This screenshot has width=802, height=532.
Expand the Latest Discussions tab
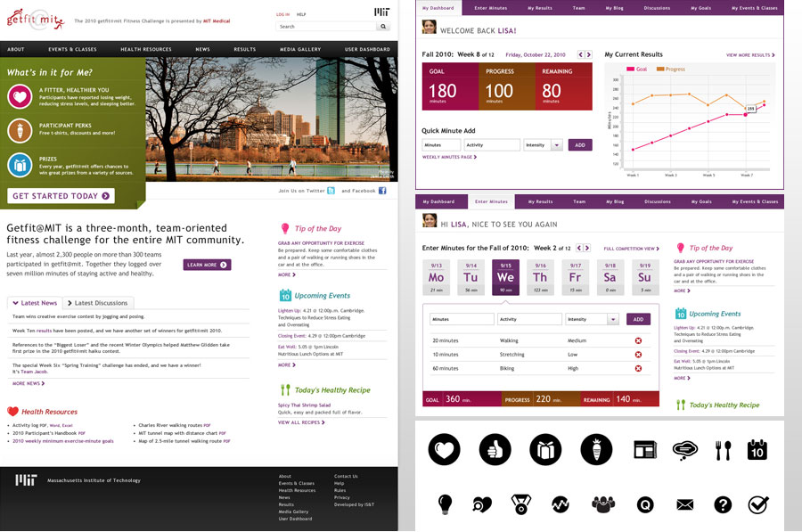97,303
